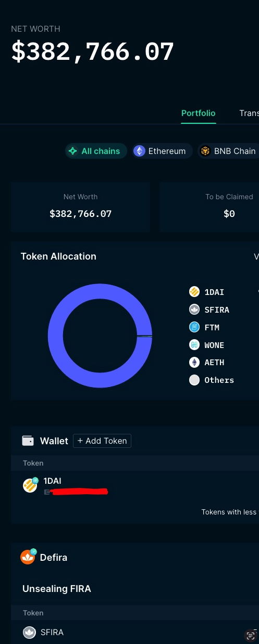Switch to the Transactions tab
The width and height of the screenshot is (259, 644).
(x=249, y=113)
